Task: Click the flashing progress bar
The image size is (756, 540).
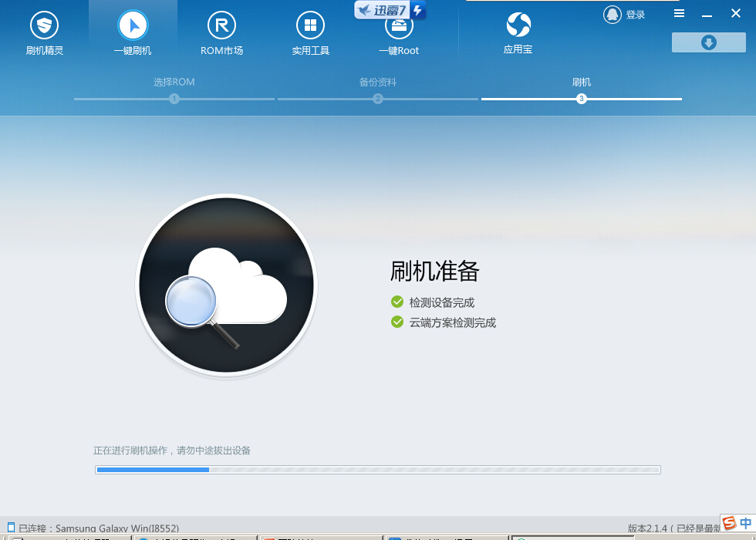Action: coord(377,469)
